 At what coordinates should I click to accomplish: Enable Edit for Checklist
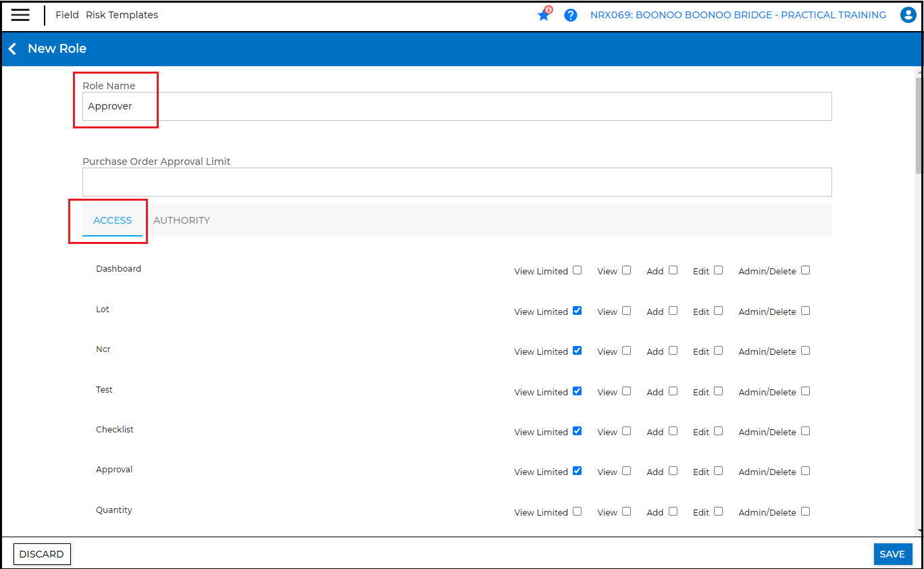click(718, 431)
